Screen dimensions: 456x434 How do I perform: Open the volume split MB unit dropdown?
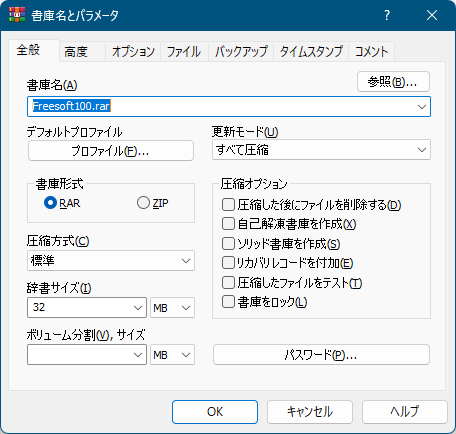click(172, 355)
